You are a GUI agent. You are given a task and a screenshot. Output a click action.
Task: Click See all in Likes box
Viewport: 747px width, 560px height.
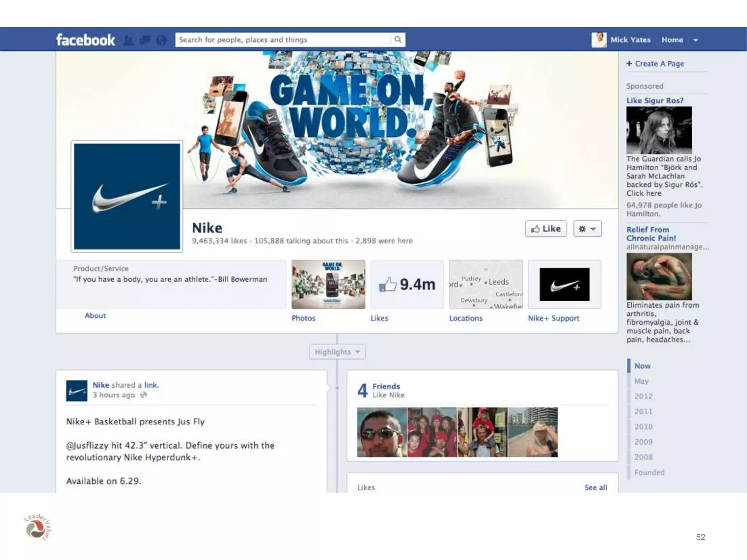click(596, 487)
